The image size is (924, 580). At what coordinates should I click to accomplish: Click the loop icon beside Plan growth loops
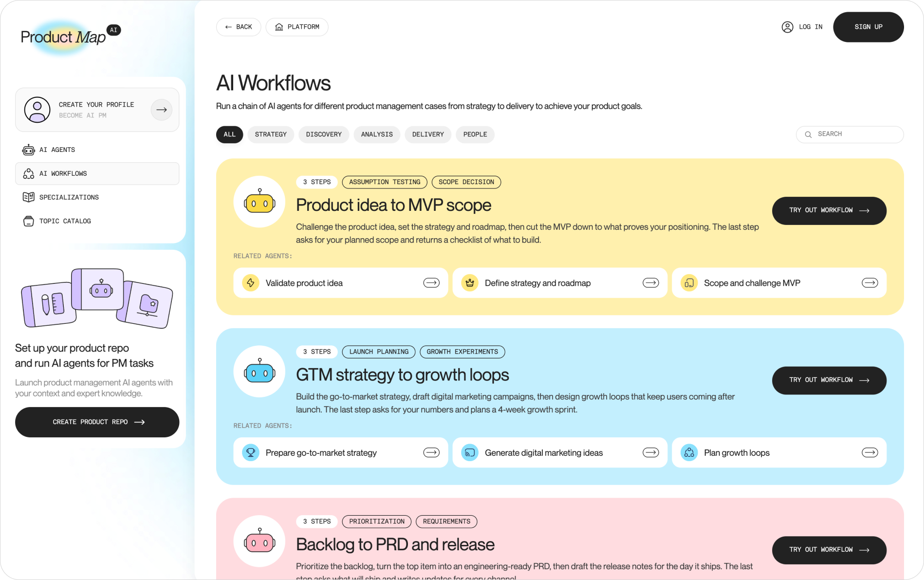pyautogui.click(x=689, y=453)
